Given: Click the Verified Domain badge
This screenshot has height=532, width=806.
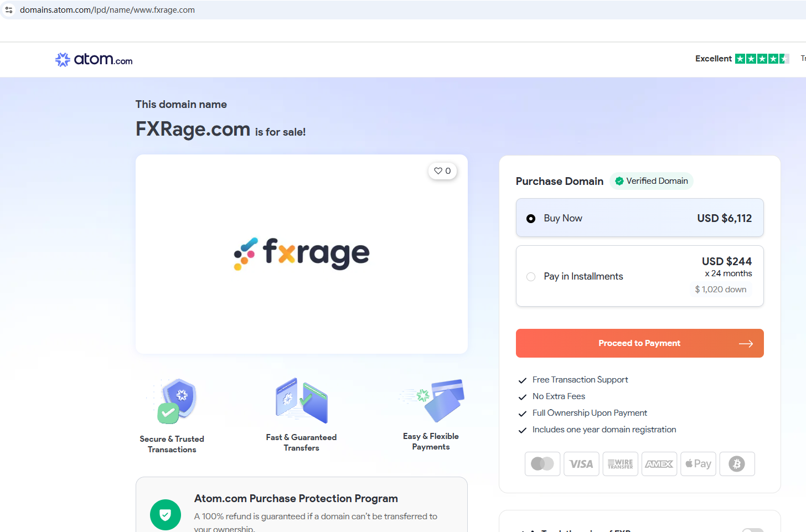Looking at the screenshot, I should click(652, 181).
